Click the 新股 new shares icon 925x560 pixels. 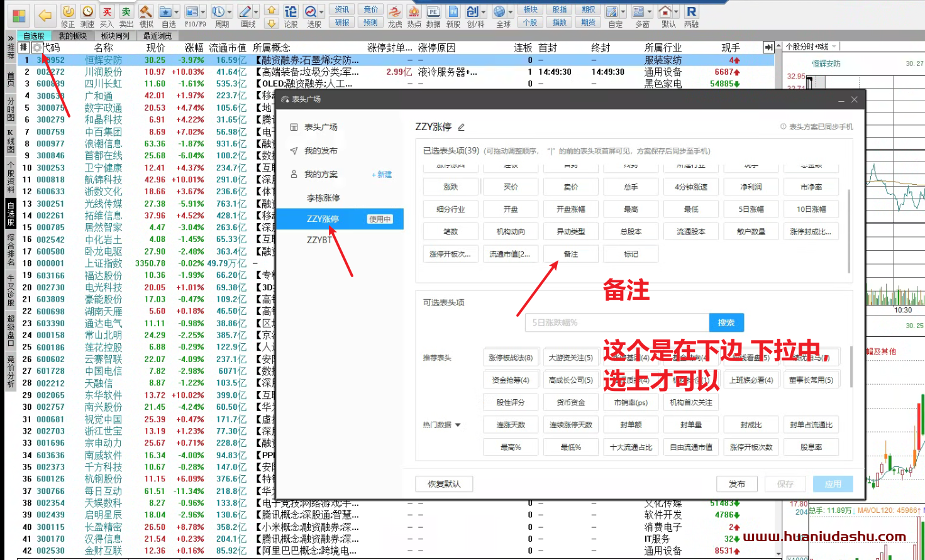click(454, 11)
